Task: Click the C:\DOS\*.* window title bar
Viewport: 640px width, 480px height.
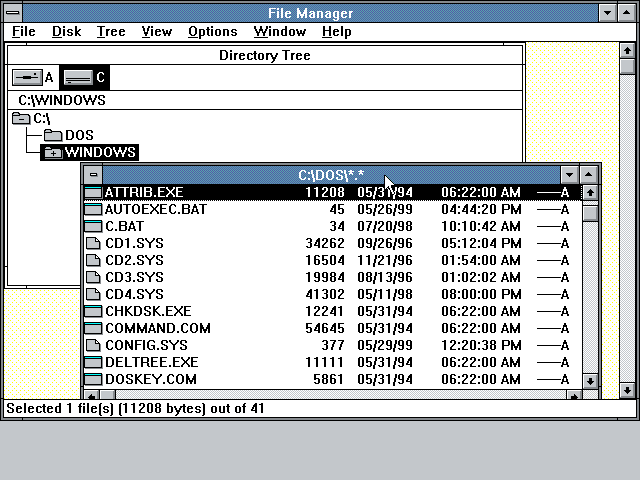Action: [331, 175]
